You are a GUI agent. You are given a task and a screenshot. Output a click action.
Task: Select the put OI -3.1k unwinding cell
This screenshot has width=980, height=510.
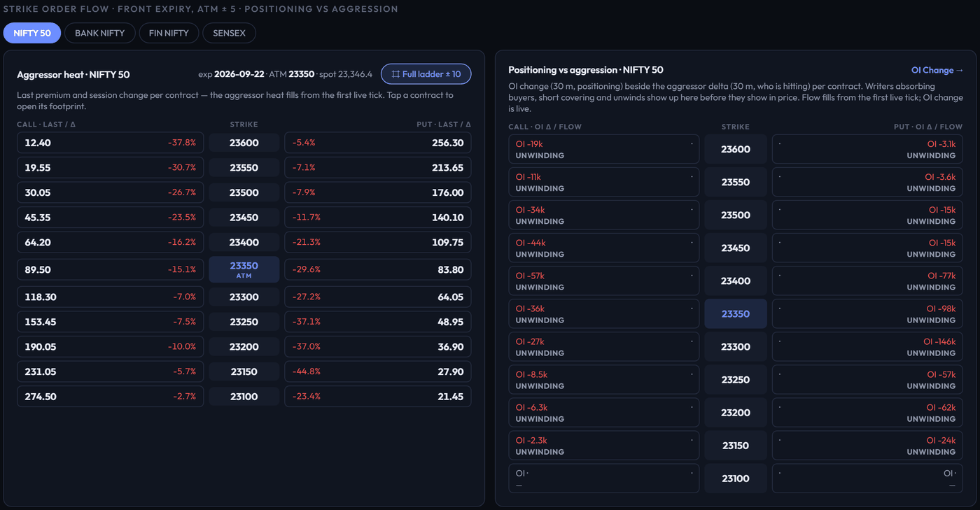coord(867,149)
